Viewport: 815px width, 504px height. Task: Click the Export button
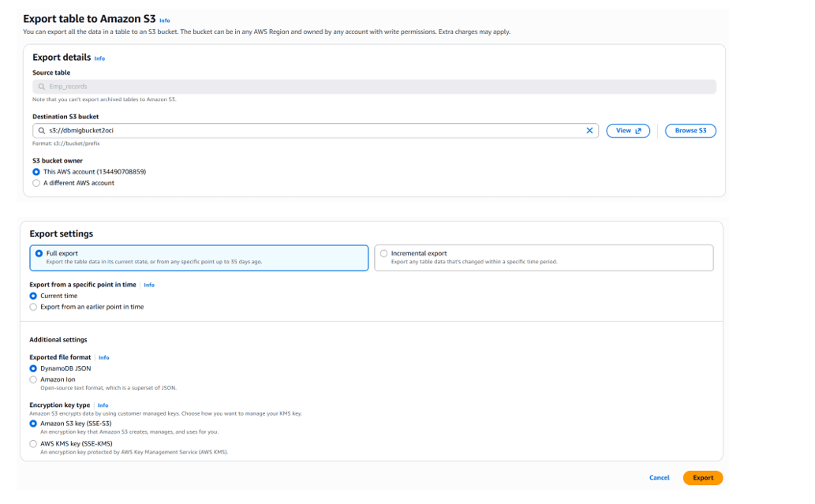point(703,477)
